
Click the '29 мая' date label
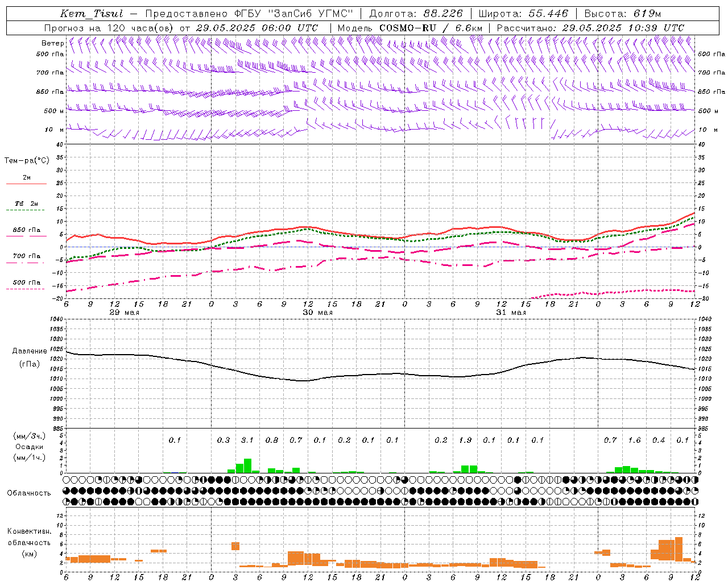(x=125, y=313)
